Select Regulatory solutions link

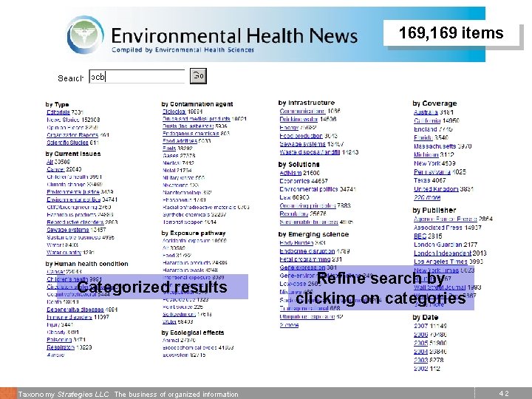coord(294,214)
